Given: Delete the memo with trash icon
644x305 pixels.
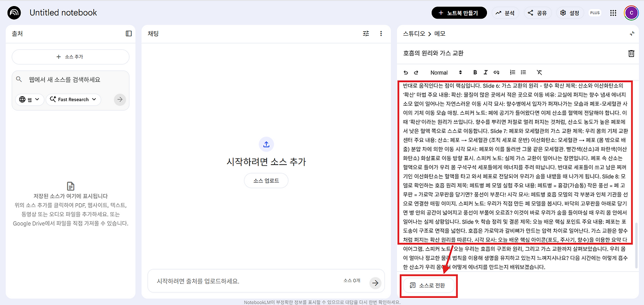Looking at the screenshot, I should [x=631, y=53].
